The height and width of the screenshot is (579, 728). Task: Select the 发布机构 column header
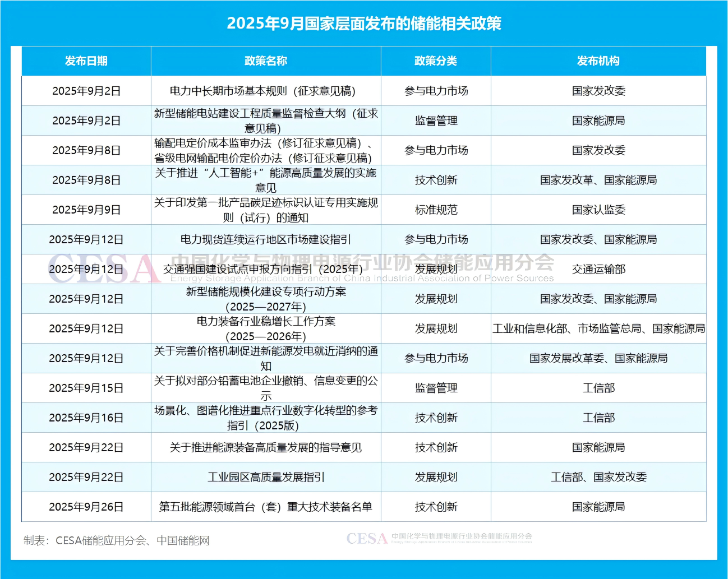pyautogui.click(x=598, y=61)
